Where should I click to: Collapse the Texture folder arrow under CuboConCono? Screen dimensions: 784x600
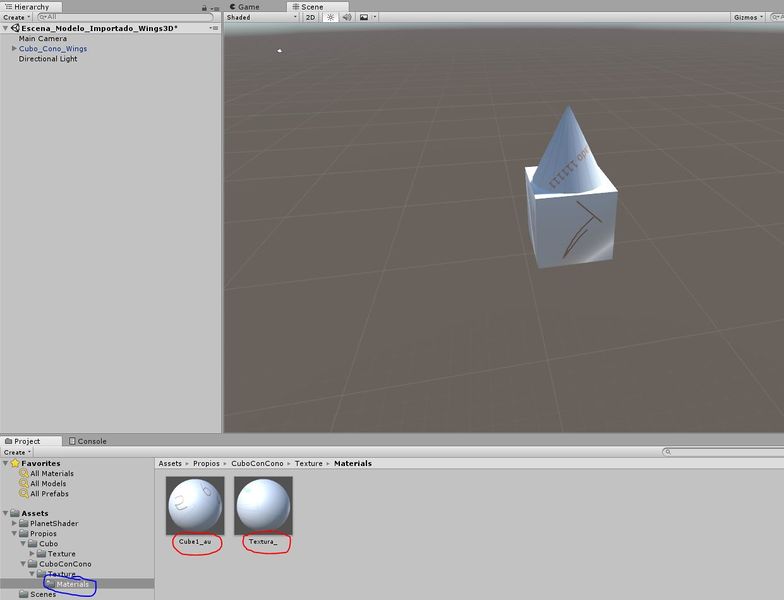tap(32, 574)
